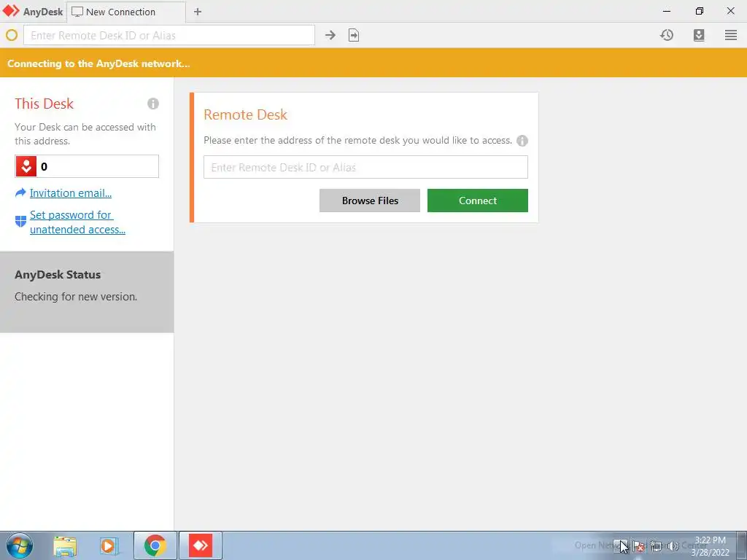
Task: Focus the Remote Desk ID or Alias field
Action: [x=366, y=167]
